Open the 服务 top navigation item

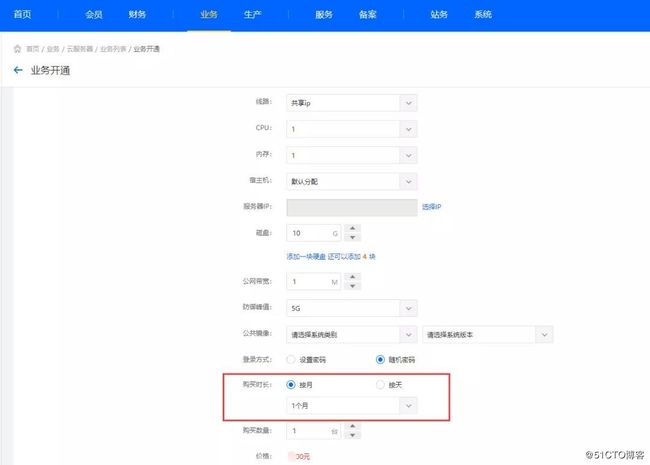pos(324,15)
